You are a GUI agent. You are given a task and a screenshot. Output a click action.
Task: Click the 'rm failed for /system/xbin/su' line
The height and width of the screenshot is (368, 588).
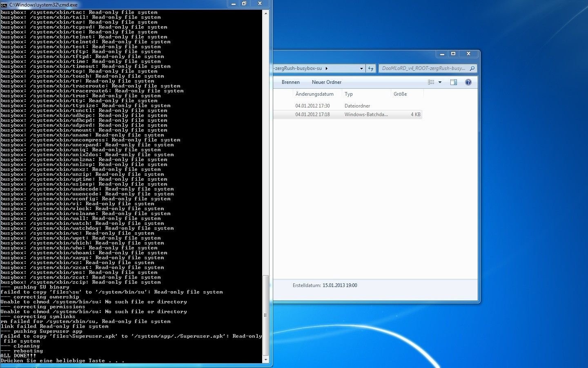[85, 321]
